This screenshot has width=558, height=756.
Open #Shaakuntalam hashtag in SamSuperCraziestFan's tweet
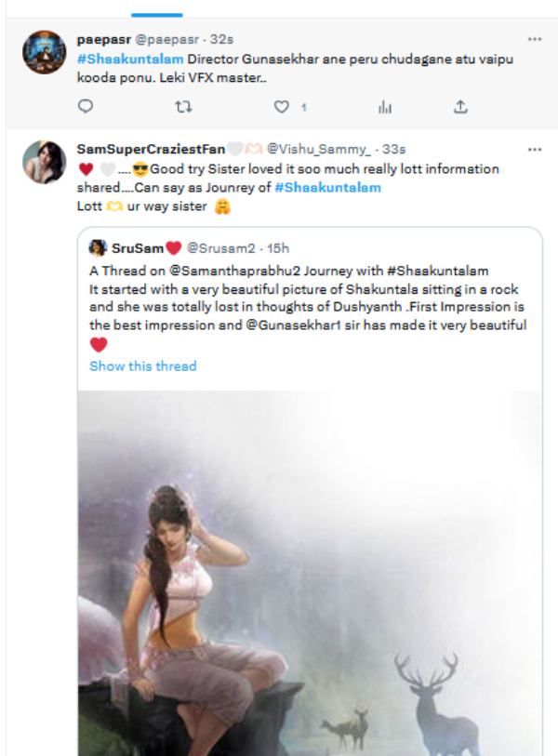[327, 188]
